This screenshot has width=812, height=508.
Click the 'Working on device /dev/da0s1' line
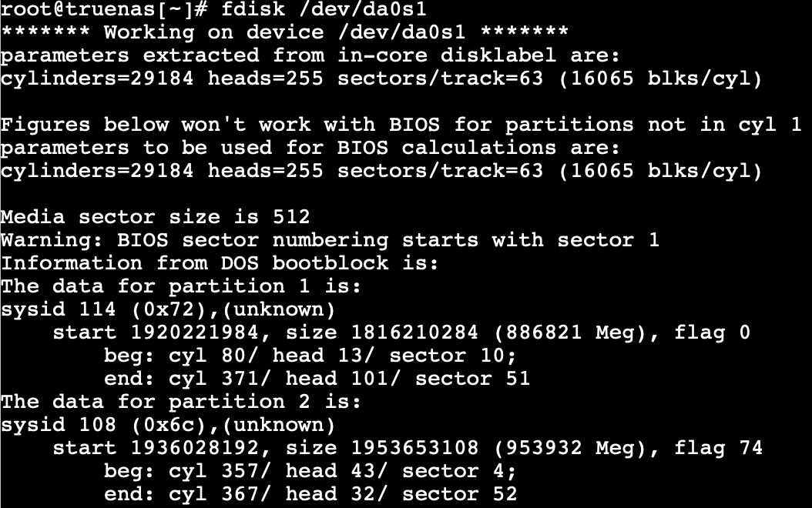284,32
